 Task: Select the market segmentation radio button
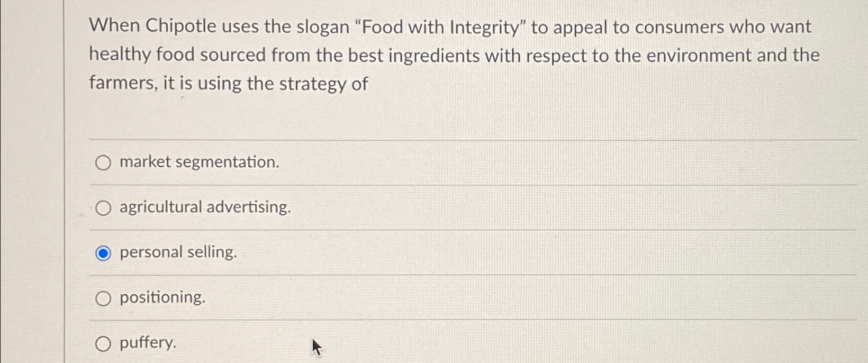pyautogui.click(x=104, y=162)
